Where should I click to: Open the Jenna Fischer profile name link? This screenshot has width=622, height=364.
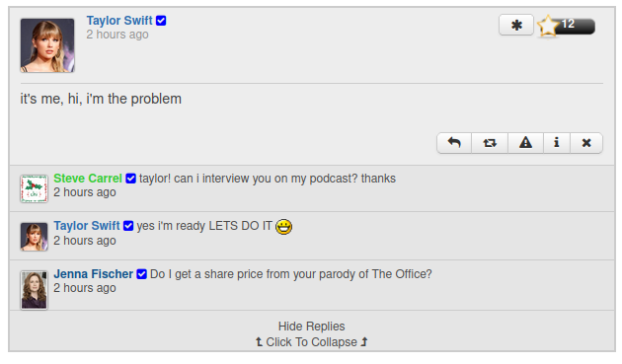pyautogui.click(x=93, y=274)
